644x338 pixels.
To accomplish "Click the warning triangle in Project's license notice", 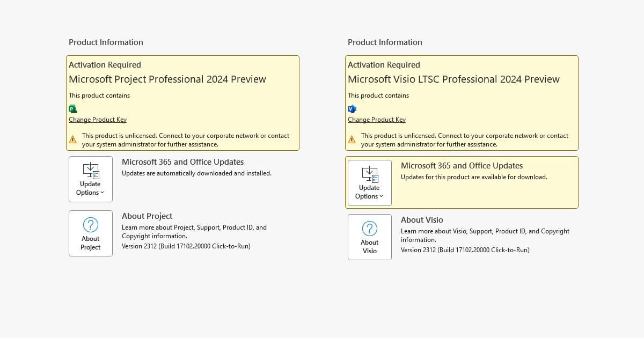I will [x=74, y=139].
